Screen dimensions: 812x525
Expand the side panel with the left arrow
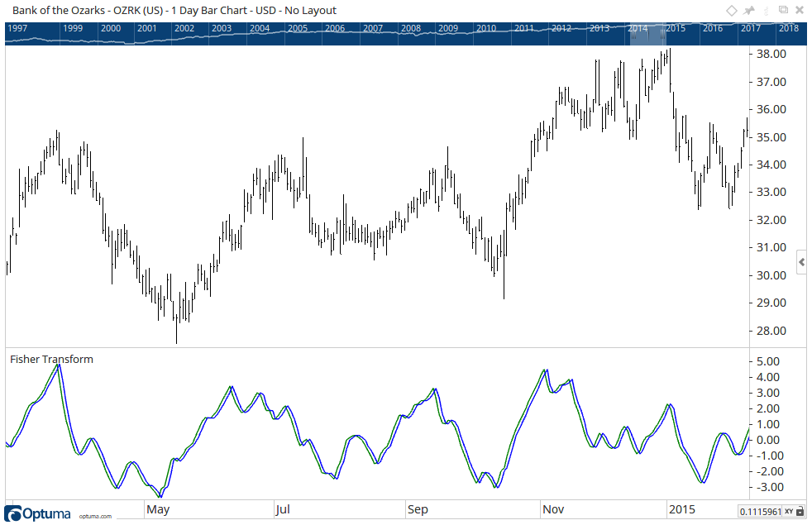pos(801,263)
